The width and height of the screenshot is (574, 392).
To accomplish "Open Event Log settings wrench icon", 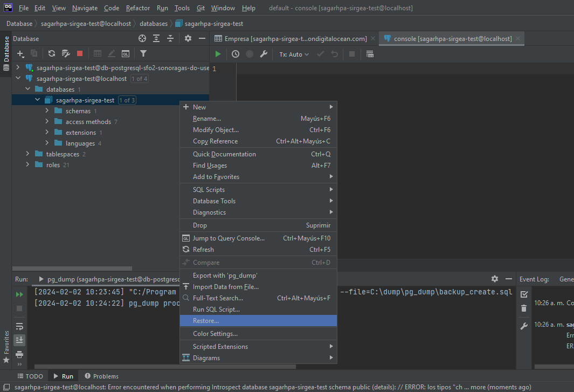I will (x=524, y=326).
